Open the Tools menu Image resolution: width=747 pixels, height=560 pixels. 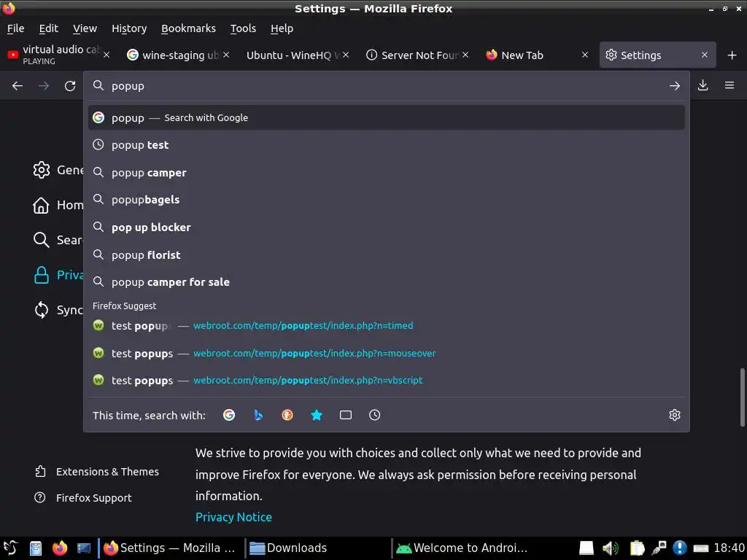tap(243, 28)
